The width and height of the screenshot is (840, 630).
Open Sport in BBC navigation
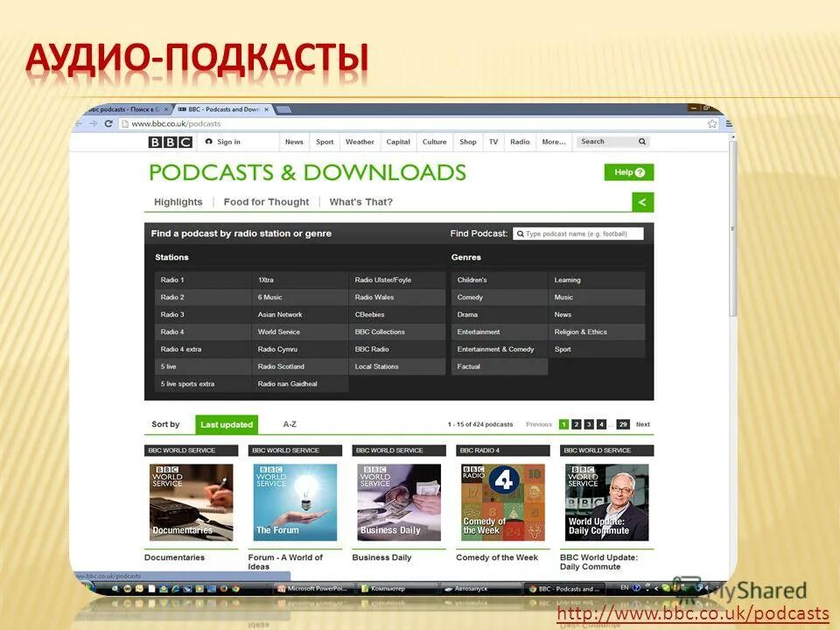pyautogui.click(x=325, y=142)
